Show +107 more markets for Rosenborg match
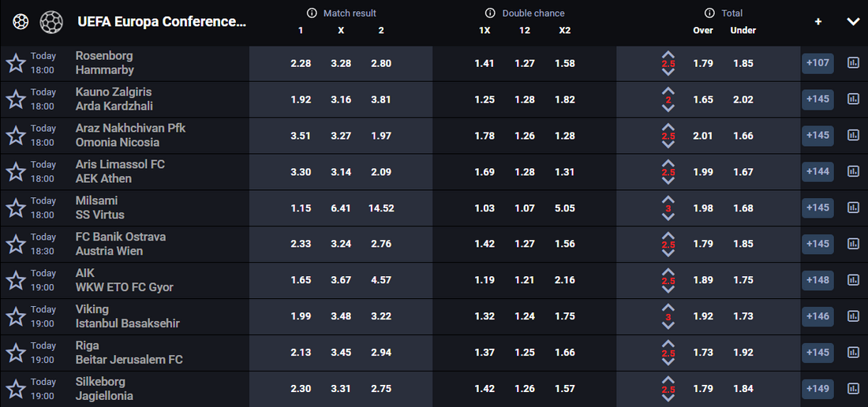This screenshot has height=407, width=868. (x=817, y=63)
